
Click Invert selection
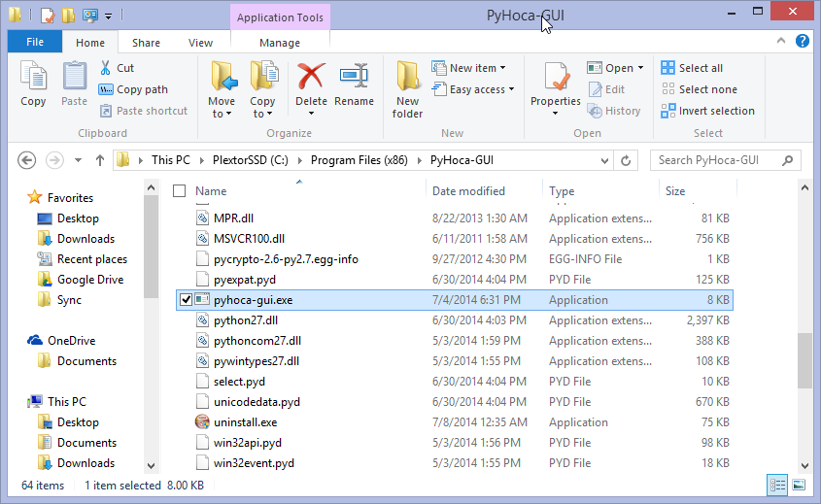tap(708, 111)
